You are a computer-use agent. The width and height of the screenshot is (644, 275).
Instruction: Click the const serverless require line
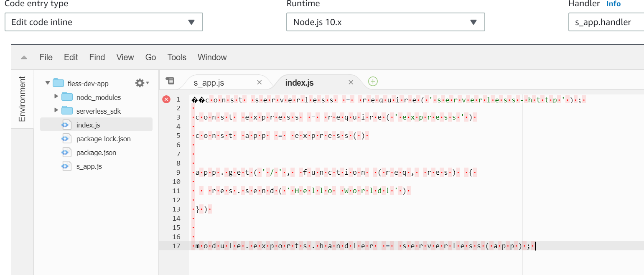[389, 99]
